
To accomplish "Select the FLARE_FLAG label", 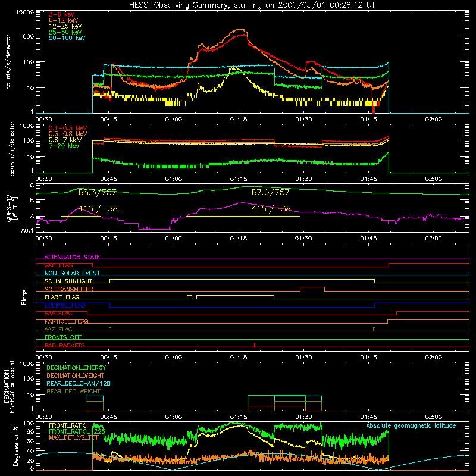I will (62, 297).
